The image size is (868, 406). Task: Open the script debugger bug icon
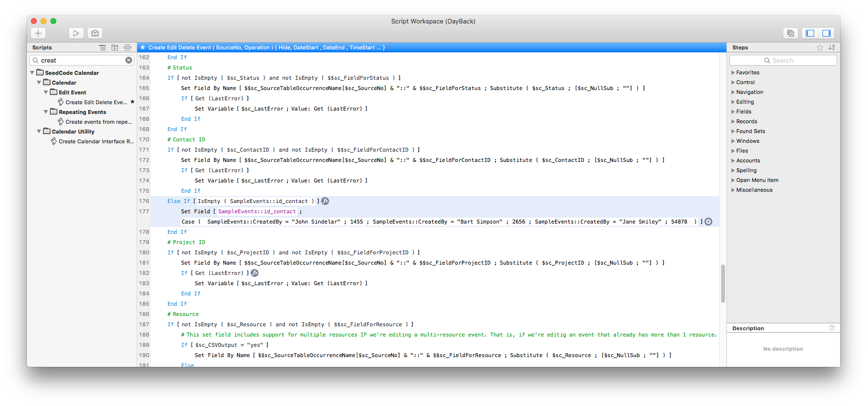95,33
